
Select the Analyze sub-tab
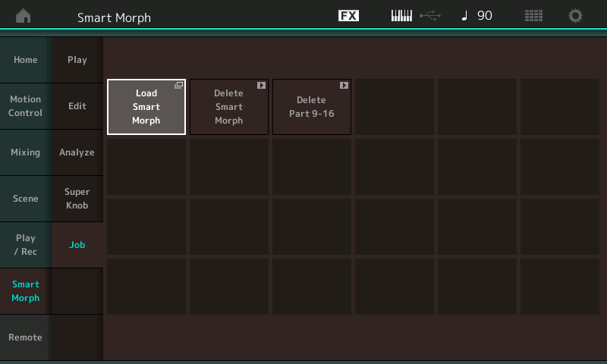(x=77, y=152)
